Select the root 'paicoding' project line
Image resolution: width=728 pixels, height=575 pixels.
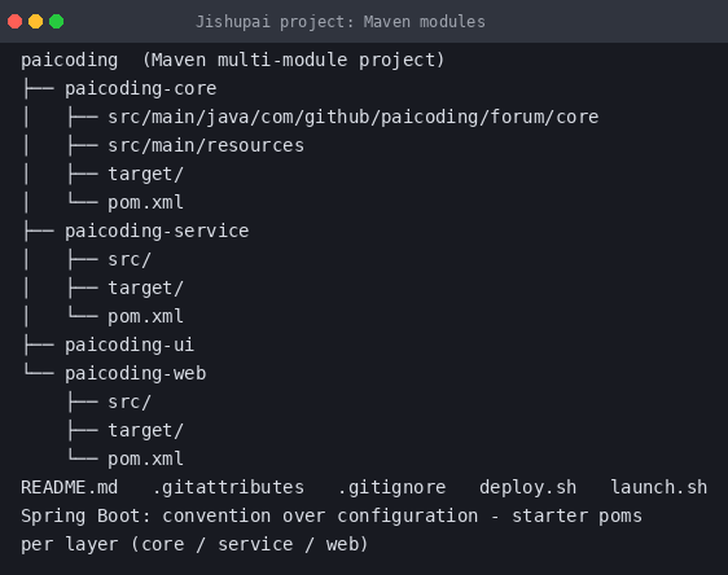point(233,60)
